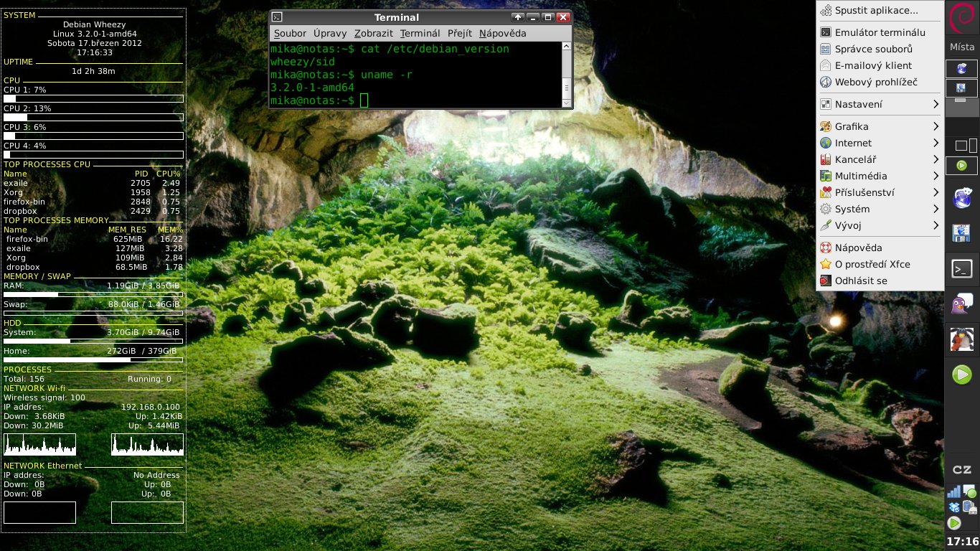Screen dimensions: 980x551
Task: Open the Terminal window menu icon in titlebar
Action: (278, 17)
